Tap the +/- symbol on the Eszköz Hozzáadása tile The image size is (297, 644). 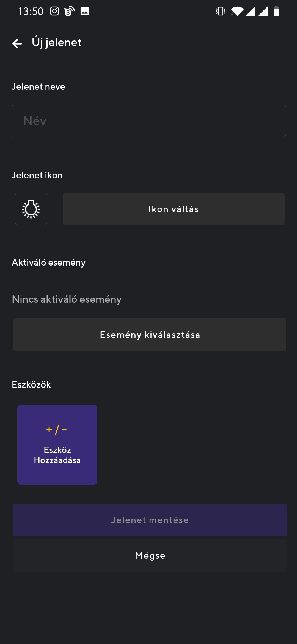pos(57,429)
